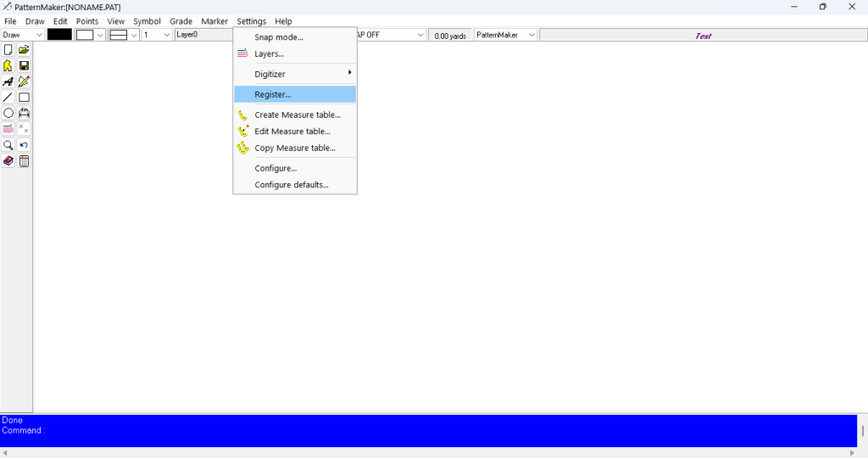
Task: Close the PatternMaker window
Action: 852,7
